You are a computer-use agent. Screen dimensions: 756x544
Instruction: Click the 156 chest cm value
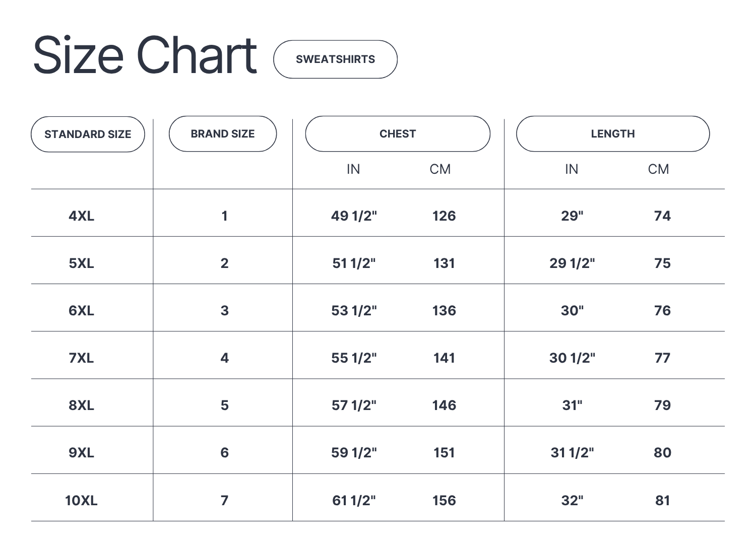[x=444, y=501]
